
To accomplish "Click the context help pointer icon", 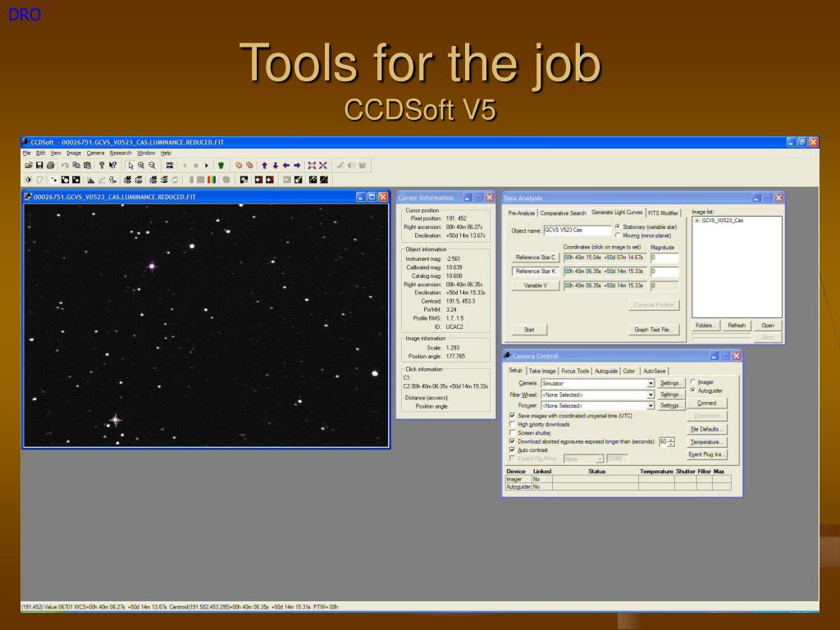I will [x=112, y=166].
